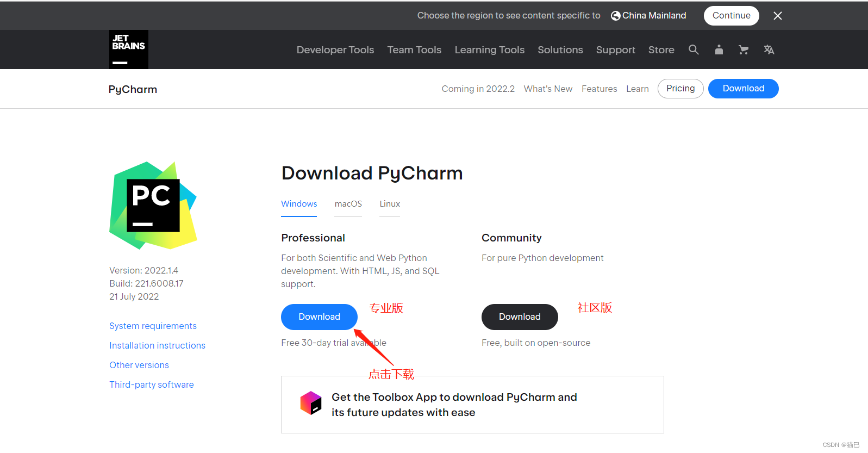Go to Store in top navigation
This screenshot has height=453, width=868.
(x=661, y=49)
